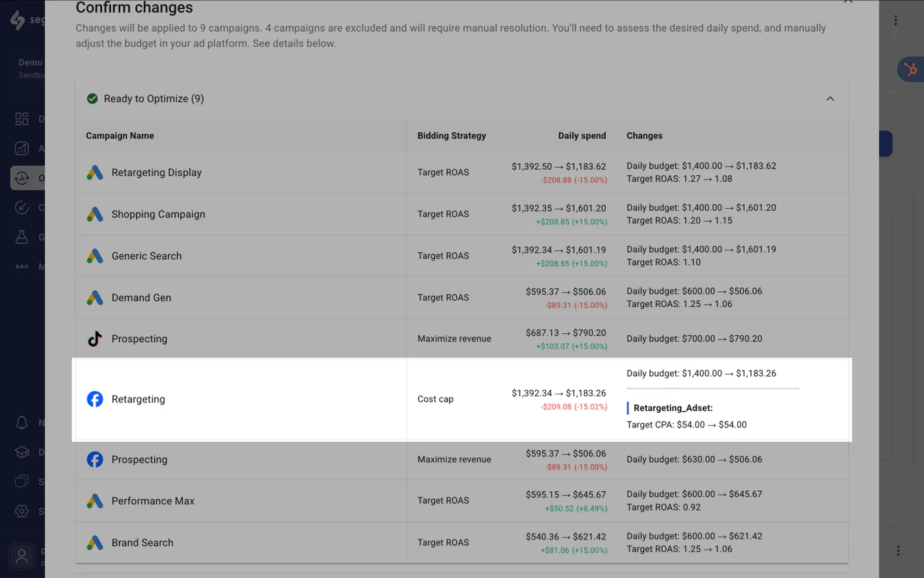Click the dashboard grid icon in sidebar
The width and height of the screenshot is (924, 578).
[x=22, y=118]
